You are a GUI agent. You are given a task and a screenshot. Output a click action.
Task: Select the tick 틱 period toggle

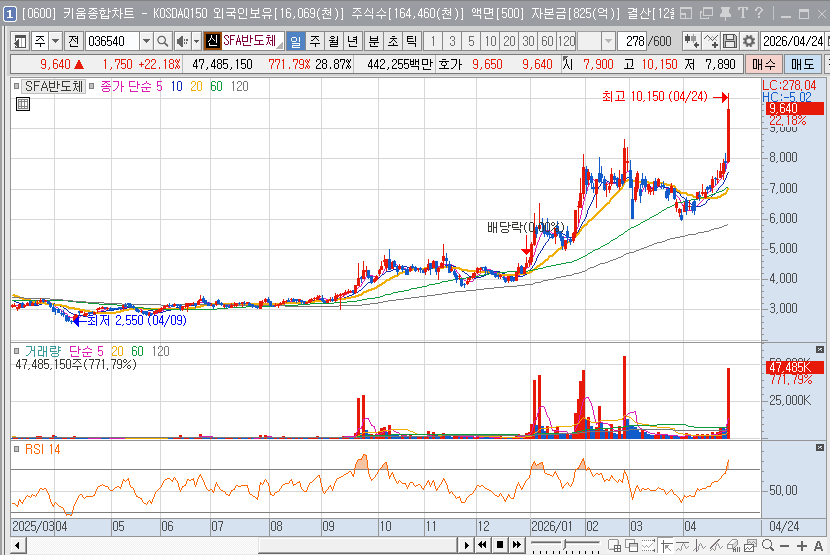(411, 41)
